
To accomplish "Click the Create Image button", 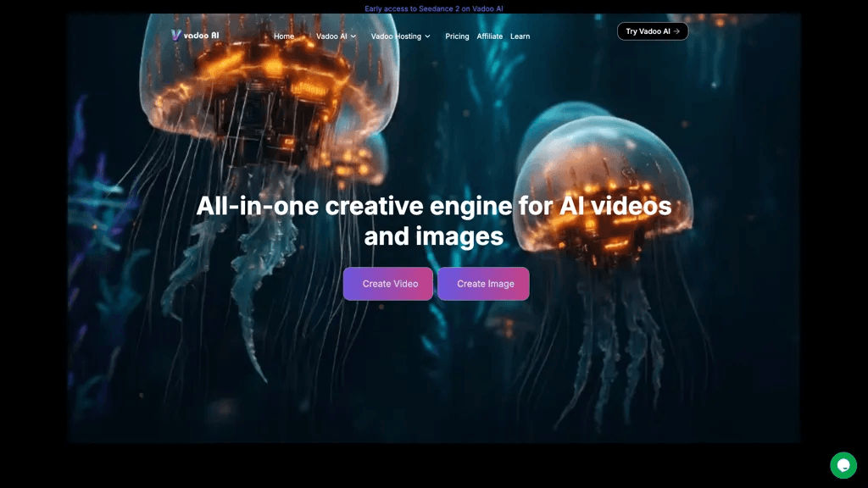I will (x=483, y=284).
